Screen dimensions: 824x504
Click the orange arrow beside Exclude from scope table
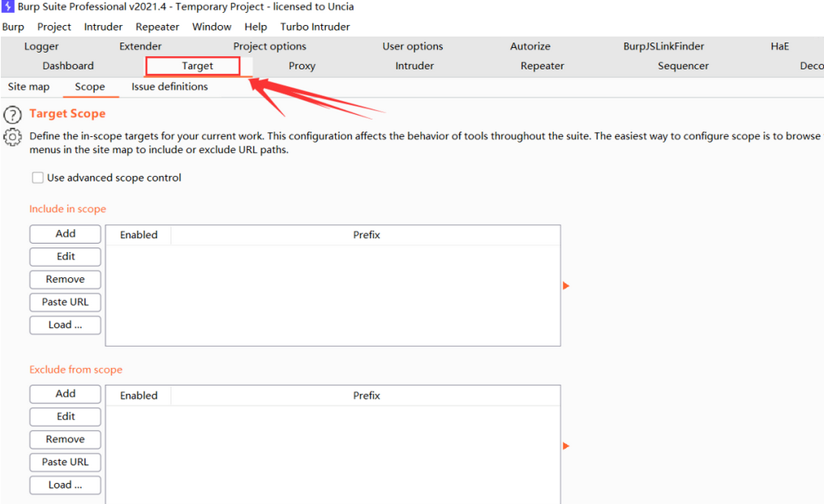566,446
